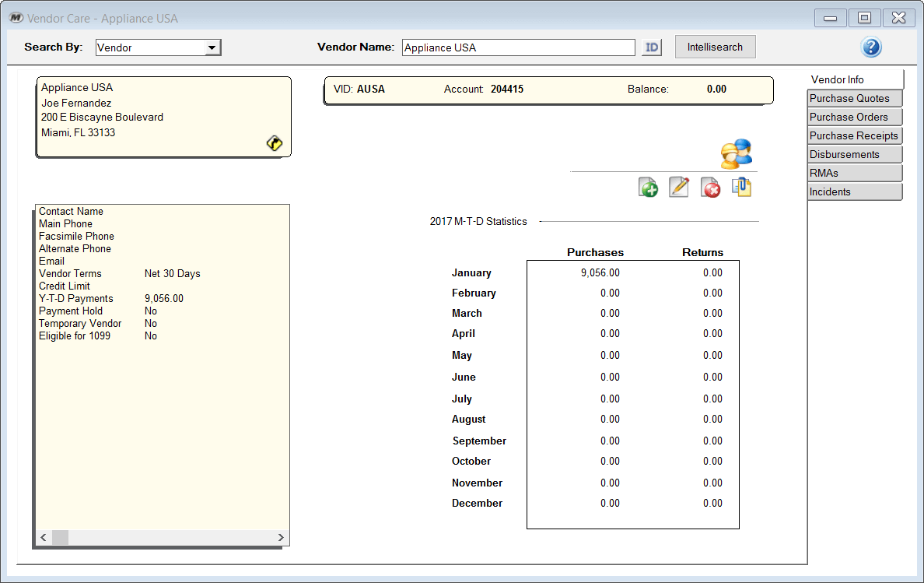Click the Alternate Phone row label
The image size is (924, 583).
click(75, 249)
